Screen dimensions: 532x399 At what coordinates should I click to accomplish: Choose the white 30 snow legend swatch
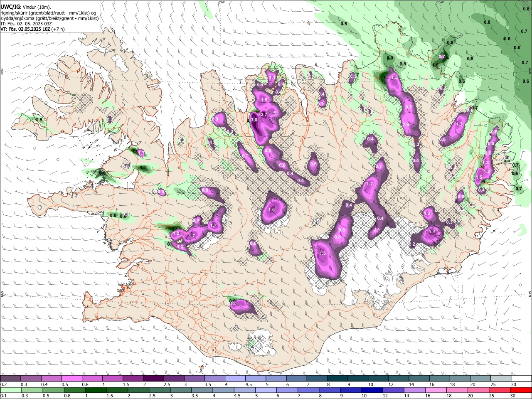[x=521, y=379]
